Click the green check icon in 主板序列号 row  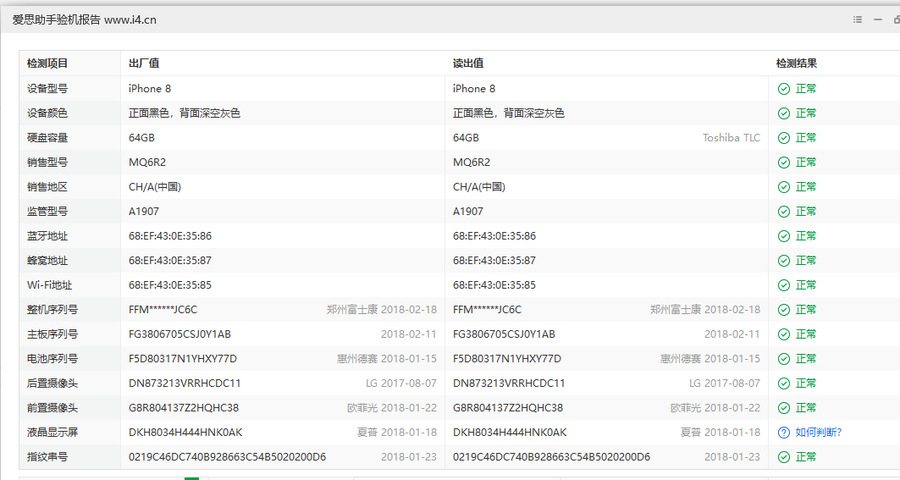783,334
